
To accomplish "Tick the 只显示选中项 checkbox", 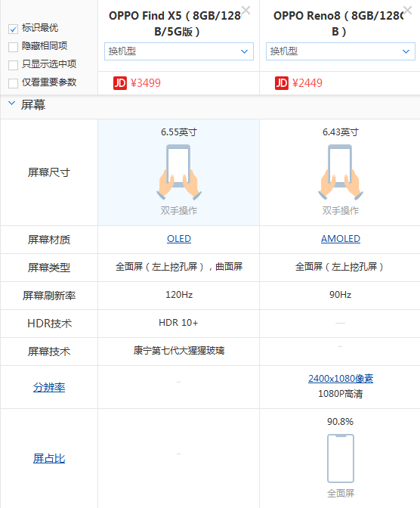I will (13, 65).
